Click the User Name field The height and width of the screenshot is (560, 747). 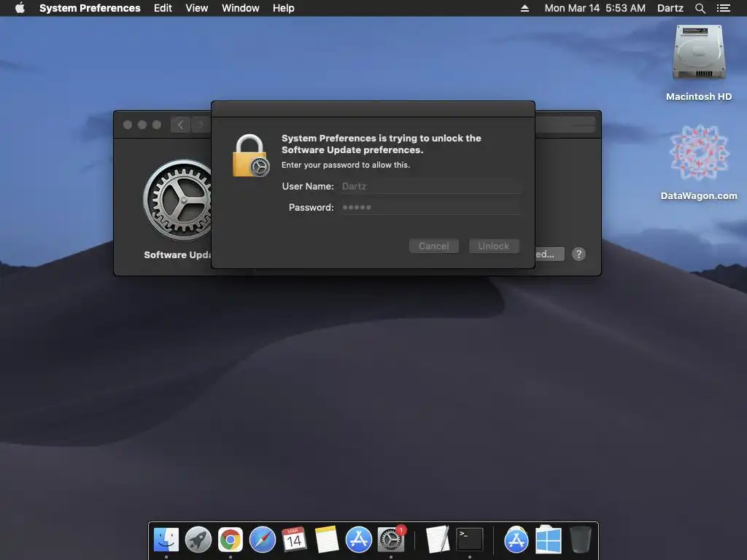click(429, 186)
